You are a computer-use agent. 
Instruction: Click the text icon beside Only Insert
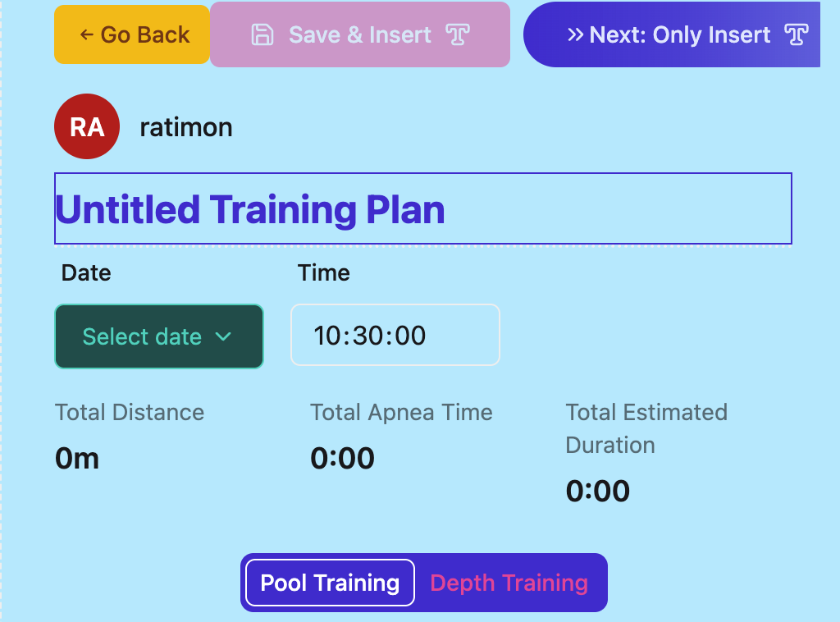797,34
